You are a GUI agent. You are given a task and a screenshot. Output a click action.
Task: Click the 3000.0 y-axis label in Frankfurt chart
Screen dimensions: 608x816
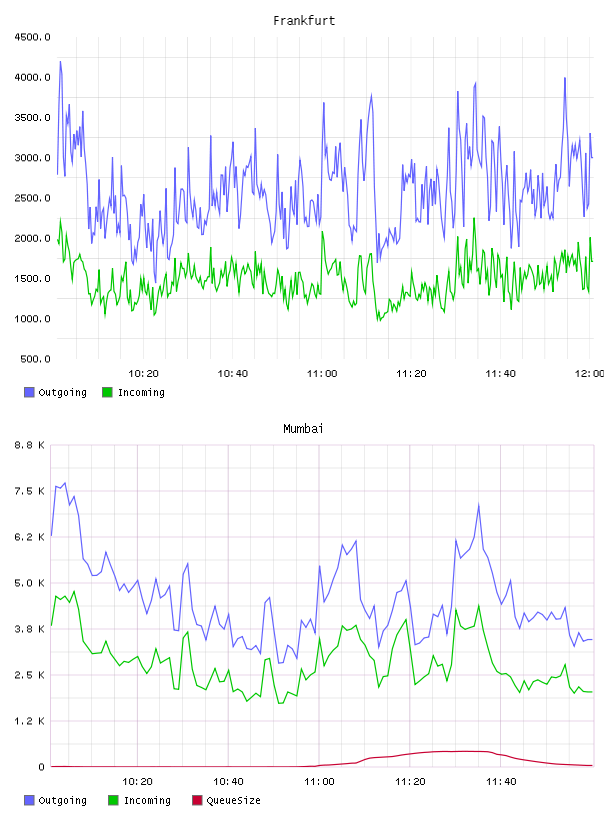[x=32, y=158]
